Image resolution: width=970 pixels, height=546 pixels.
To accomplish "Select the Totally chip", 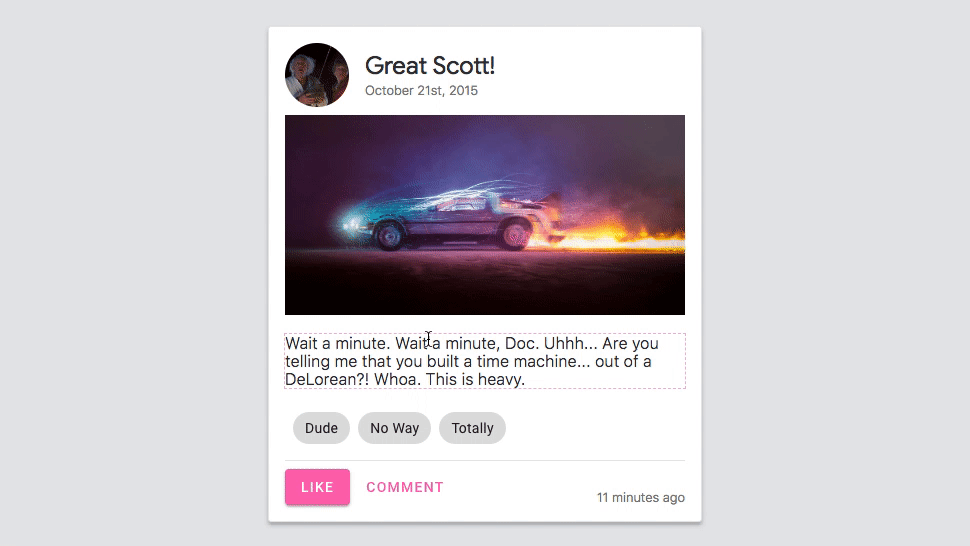I will click(x=472, y=428).
